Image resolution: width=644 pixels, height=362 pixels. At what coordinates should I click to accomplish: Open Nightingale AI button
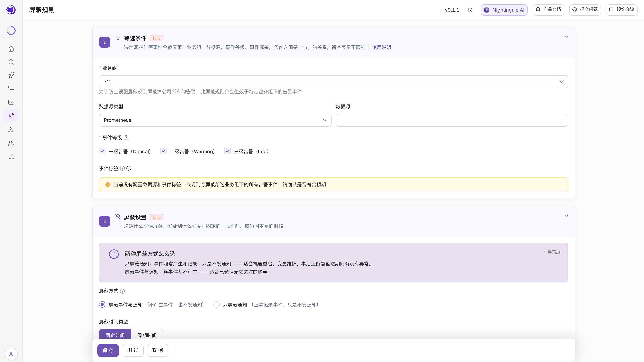coord(504,10)
